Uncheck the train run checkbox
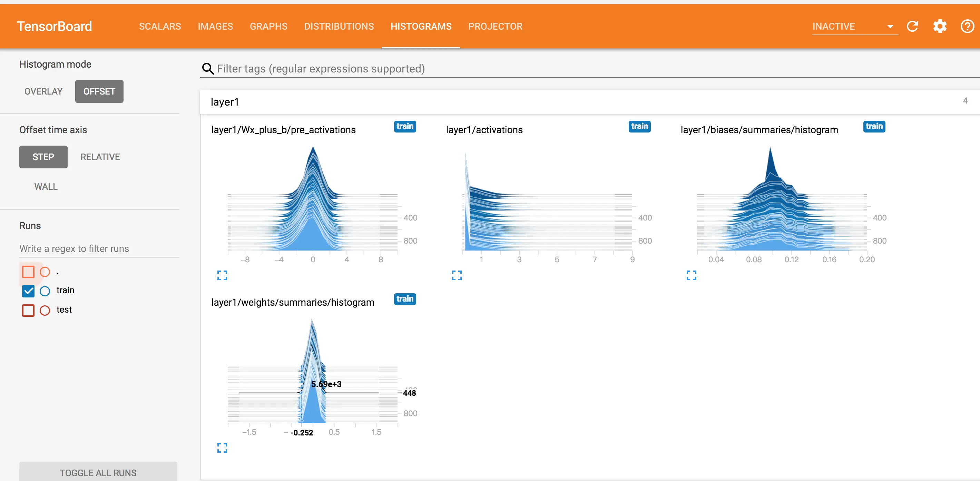The width and height of the screenshot is (980, 481). 28,291
